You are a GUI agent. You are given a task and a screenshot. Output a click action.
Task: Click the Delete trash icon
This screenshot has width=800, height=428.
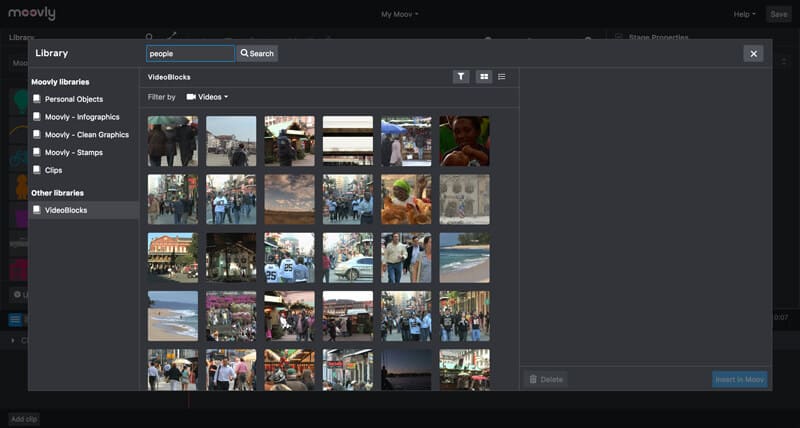pos(533,379)
